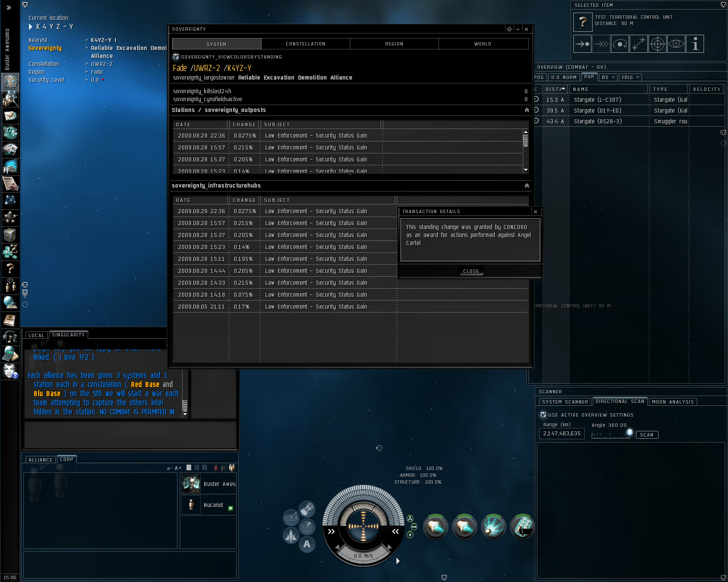Switch chat member list to third view mode
This screenshot has height=582, width=728.
pos(205,468)
